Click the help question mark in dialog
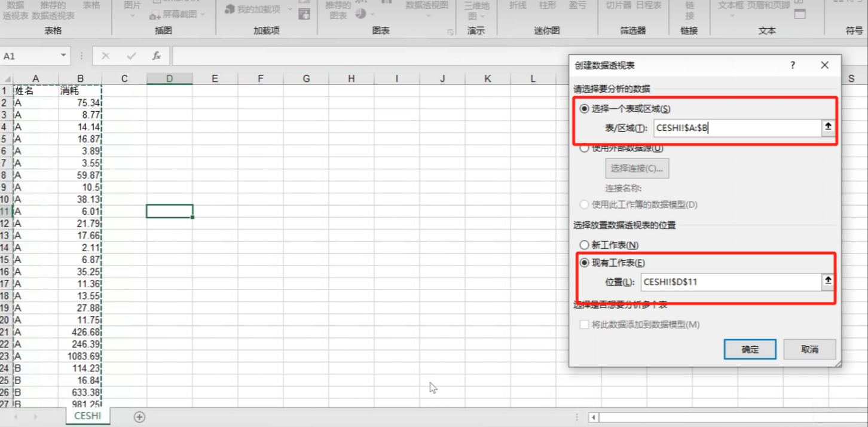 pos(793,65)
